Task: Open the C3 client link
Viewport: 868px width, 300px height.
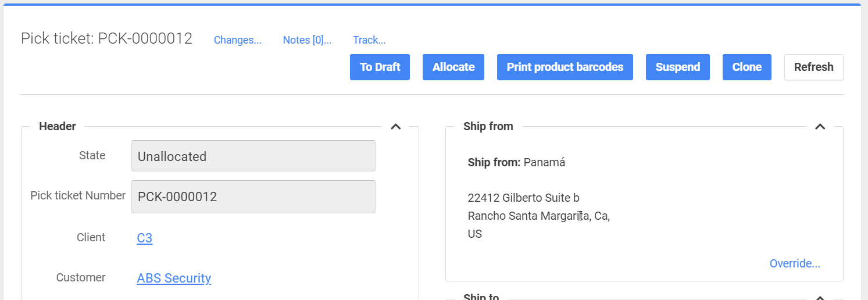Action: (x=145, y=238)
